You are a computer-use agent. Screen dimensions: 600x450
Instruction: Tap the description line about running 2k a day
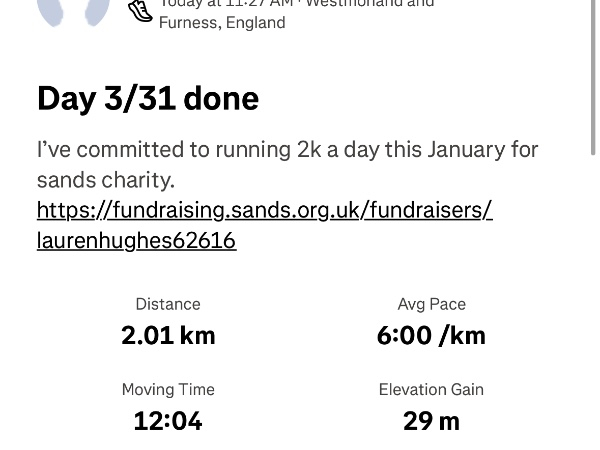(287, 150)
